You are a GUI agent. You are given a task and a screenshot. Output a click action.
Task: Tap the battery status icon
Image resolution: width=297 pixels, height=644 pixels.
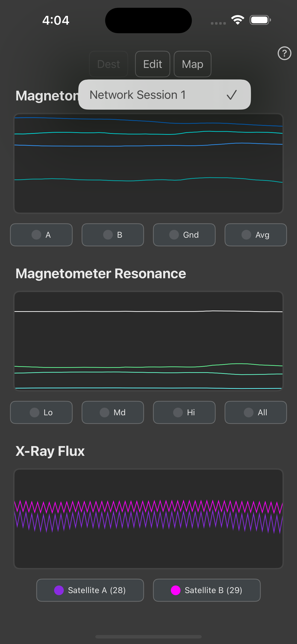260,20
